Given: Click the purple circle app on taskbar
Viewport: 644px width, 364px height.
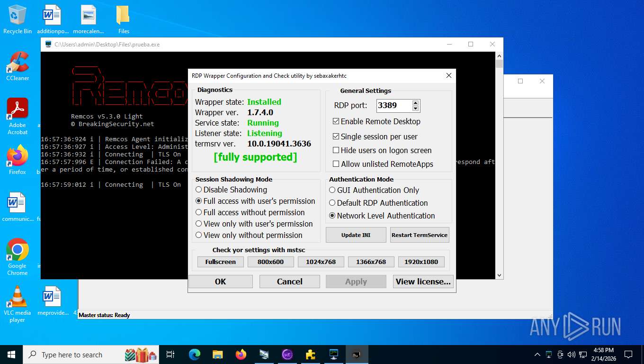Looking at the screenshot, I should tap(287, 355).
